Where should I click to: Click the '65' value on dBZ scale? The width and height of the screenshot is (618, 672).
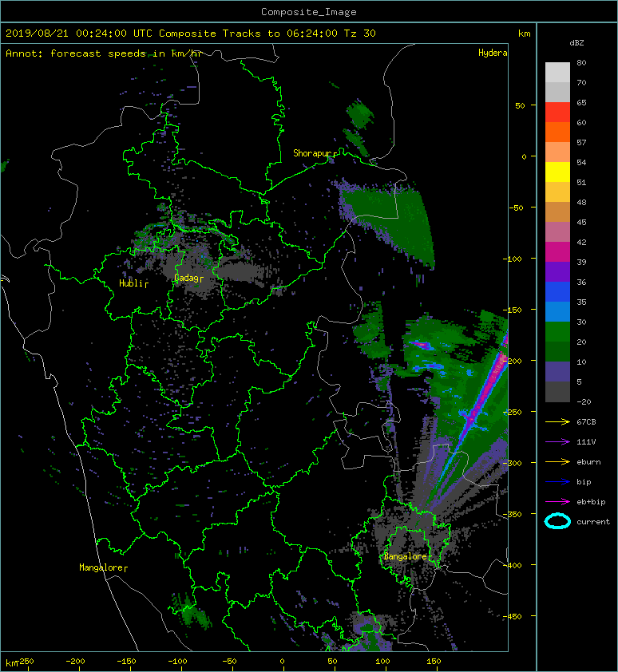[581, 102]
